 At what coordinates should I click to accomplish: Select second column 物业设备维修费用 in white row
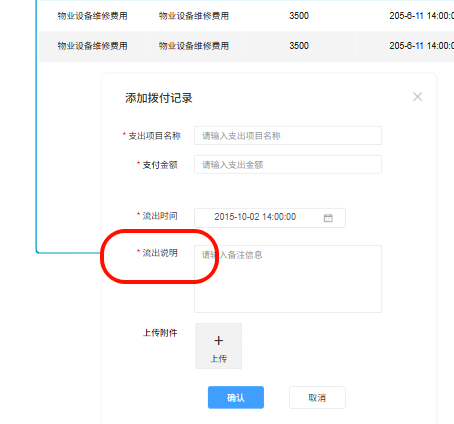pyautogui.click(x=194, y=16)
